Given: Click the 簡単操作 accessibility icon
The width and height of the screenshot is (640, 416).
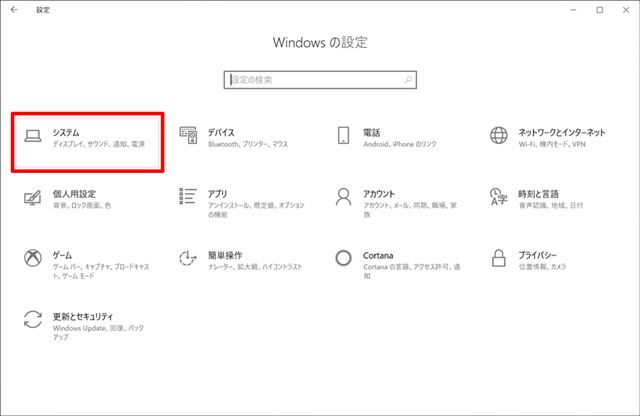Looking at the screenshot, I should coord(188,258).
